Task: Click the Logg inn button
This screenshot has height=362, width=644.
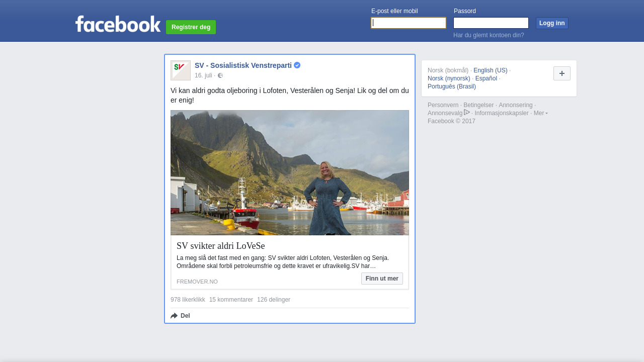Action: point(552,23)
